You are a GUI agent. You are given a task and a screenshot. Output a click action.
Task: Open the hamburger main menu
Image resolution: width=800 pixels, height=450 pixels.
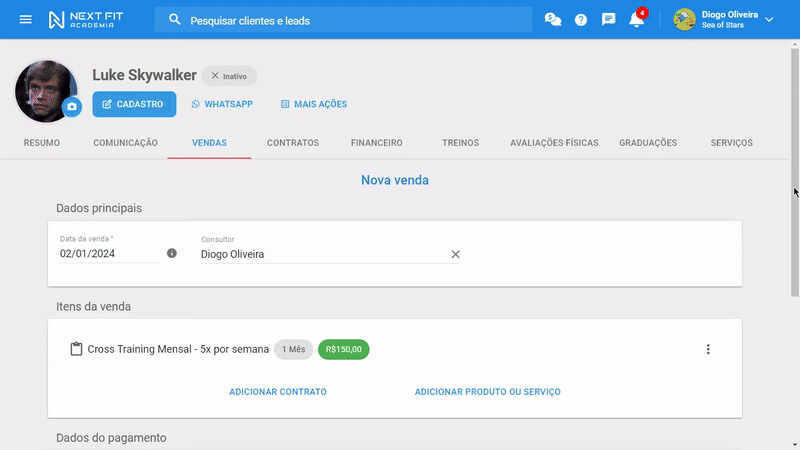(x=26, y=19)
